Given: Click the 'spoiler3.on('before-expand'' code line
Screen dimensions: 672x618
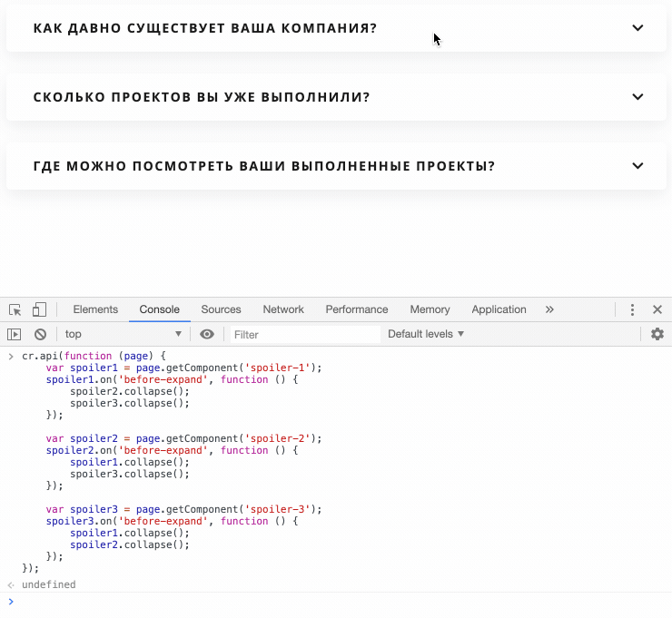Looking at the screenshot, I should 172,521.
